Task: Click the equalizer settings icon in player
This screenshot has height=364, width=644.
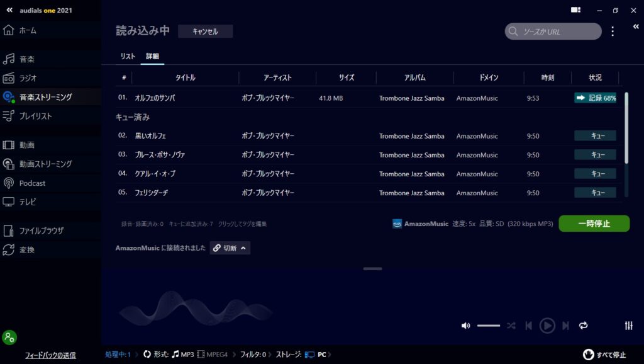Action: point(628,326)
